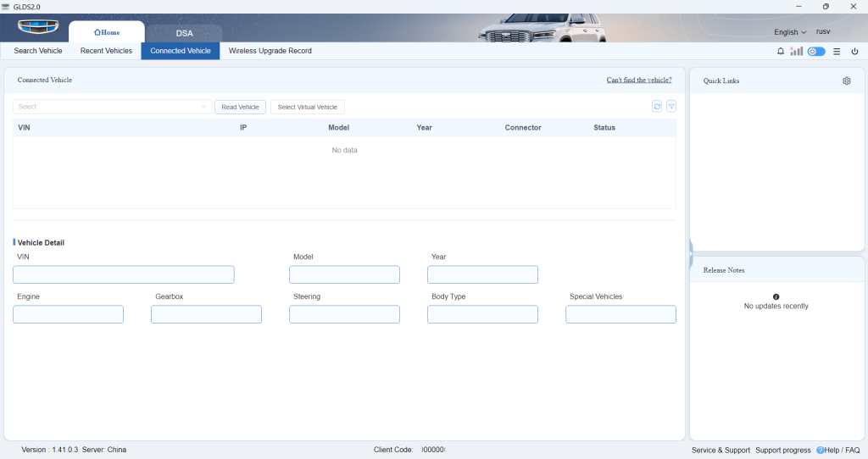Viewport: 868px width, 459px height.
Task: Click the Year column header
Action: click(x=424, y=128)
